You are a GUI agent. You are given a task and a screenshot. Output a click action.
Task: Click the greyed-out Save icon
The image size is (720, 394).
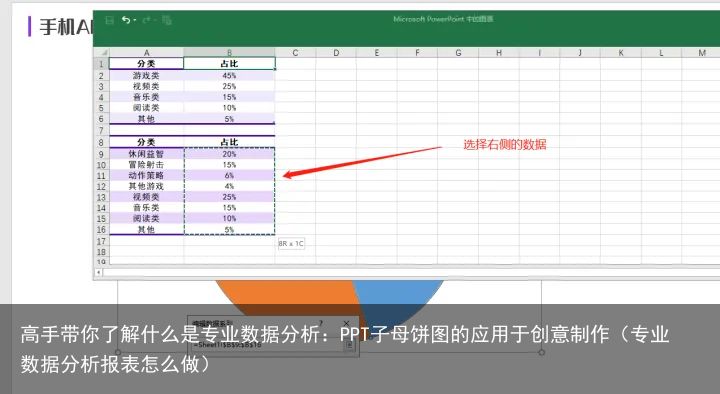109,20
